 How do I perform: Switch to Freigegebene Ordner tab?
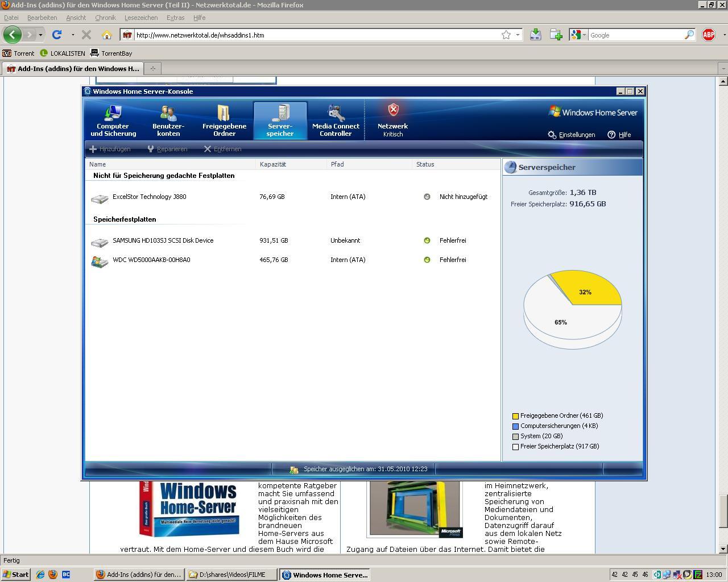pos(224,120)
